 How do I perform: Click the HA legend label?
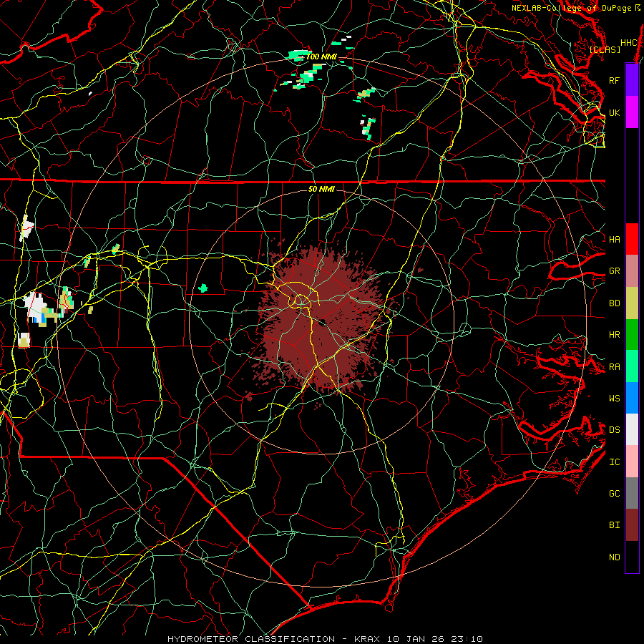click(x=615, y=239)
